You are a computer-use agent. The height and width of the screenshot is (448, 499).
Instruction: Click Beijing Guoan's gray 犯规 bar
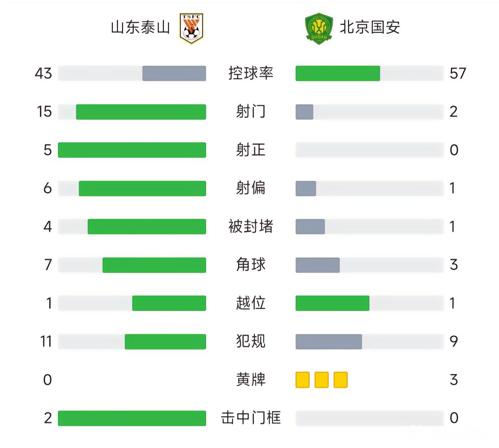tap(329, 342)
